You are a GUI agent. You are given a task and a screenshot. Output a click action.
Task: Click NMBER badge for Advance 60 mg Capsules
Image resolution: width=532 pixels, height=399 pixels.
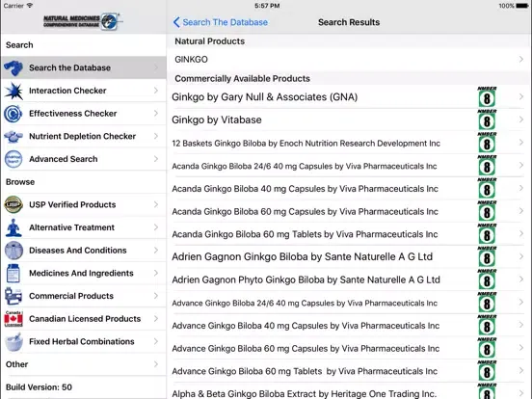487,348
